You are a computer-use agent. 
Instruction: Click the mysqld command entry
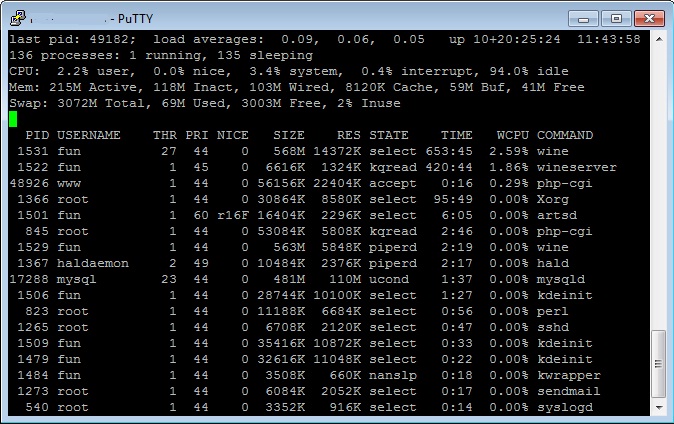560,279
